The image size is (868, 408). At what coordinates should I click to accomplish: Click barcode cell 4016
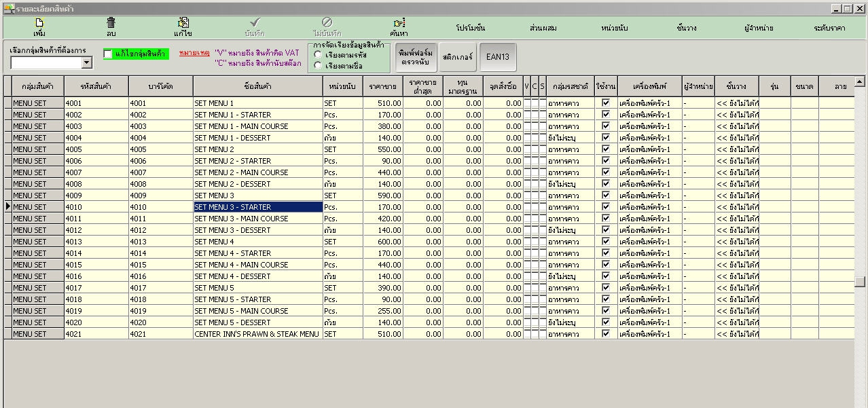point(161,276)
